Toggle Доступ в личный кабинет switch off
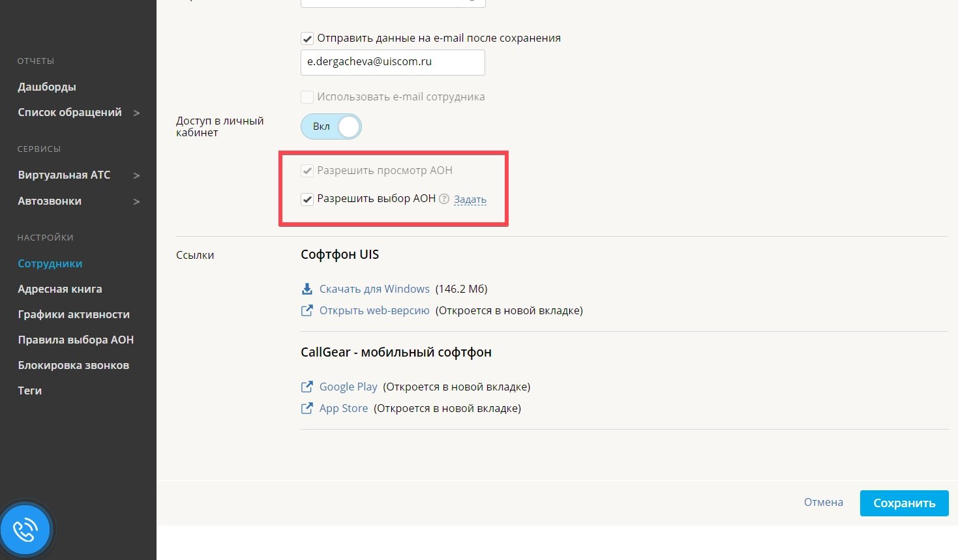The image size is (958, 560). click(331, 126)
